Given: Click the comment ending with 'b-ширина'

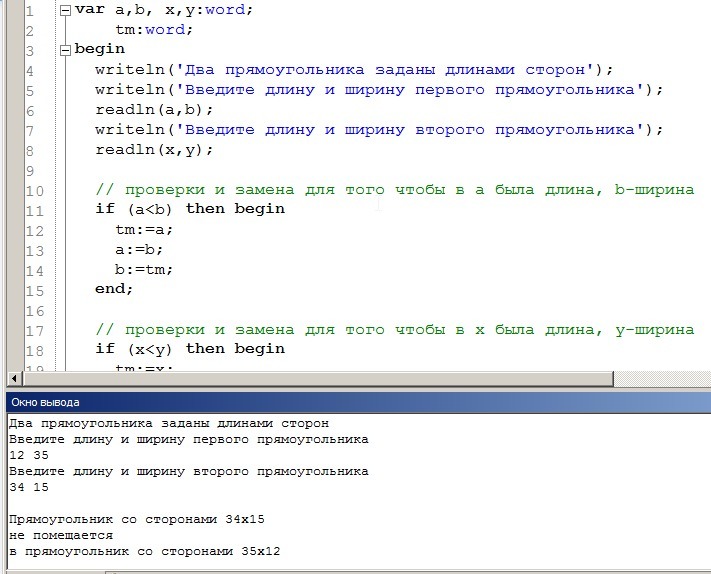Looking at the screenshot, I should coord(395,190).
